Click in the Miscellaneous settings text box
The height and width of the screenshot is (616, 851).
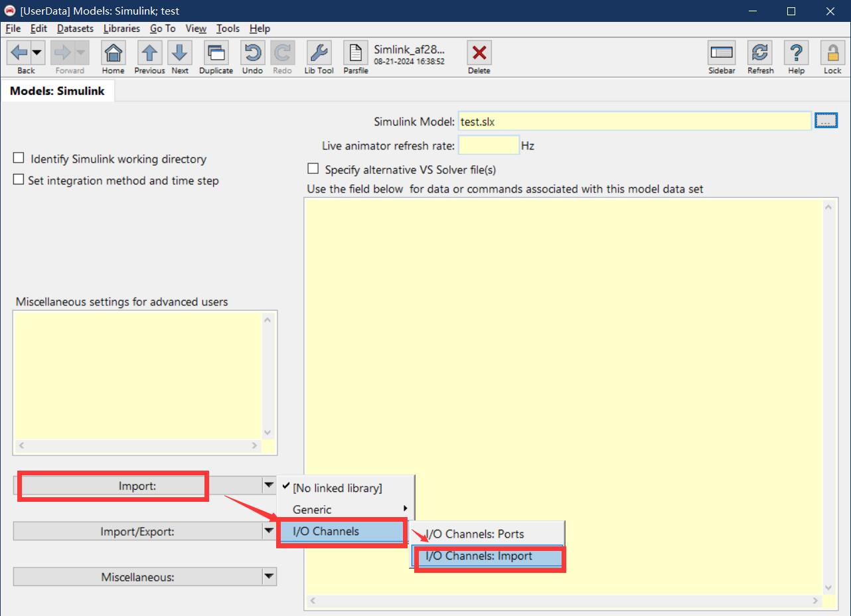tap(137, 375)
